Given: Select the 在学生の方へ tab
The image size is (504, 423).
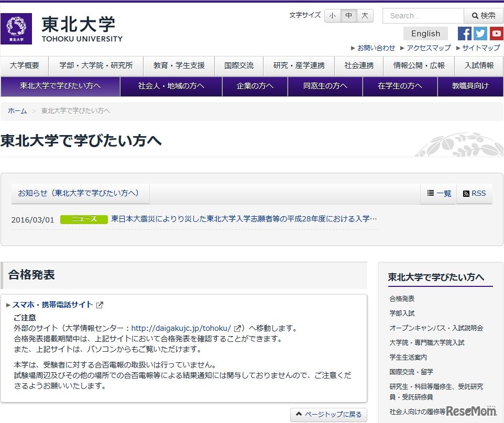Looking at the screenshot, I should click(399, 86).
